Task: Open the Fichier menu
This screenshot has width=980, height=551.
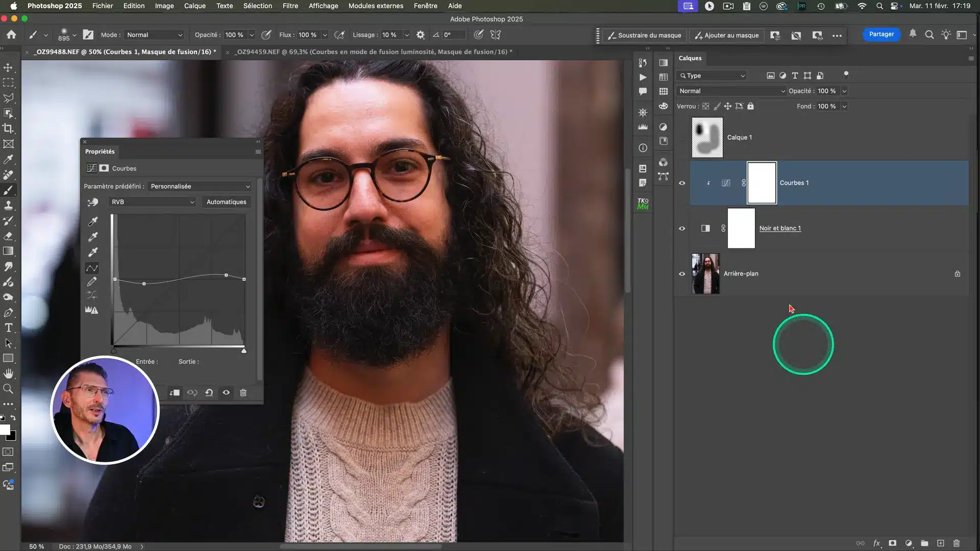Action: 103,6
